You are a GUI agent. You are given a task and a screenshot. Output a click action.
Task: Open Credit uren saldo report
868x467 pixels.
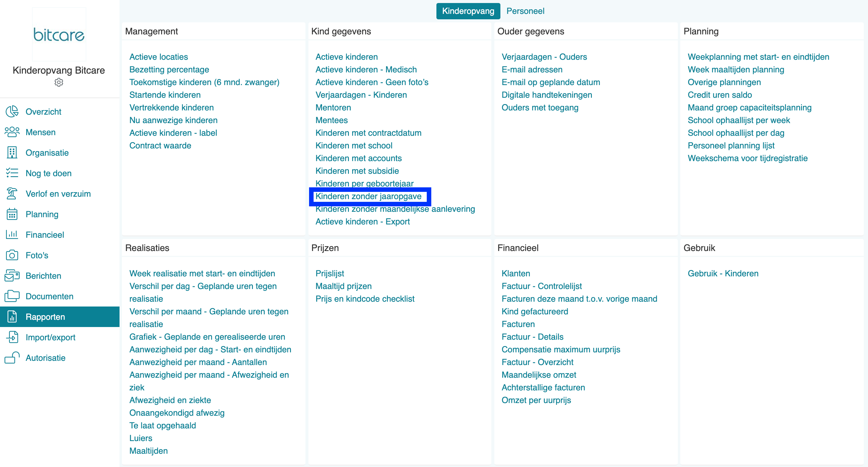720,95
